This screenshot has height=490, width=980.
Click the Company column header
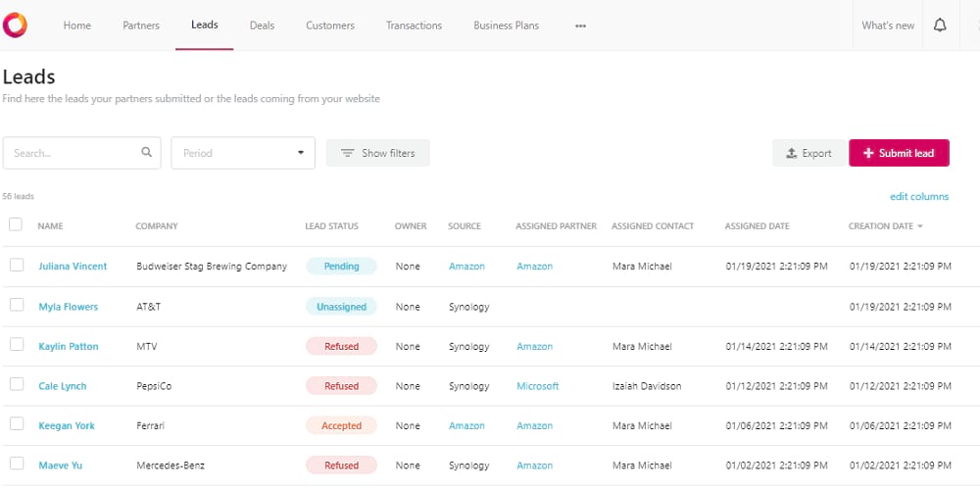coord(157,226)
